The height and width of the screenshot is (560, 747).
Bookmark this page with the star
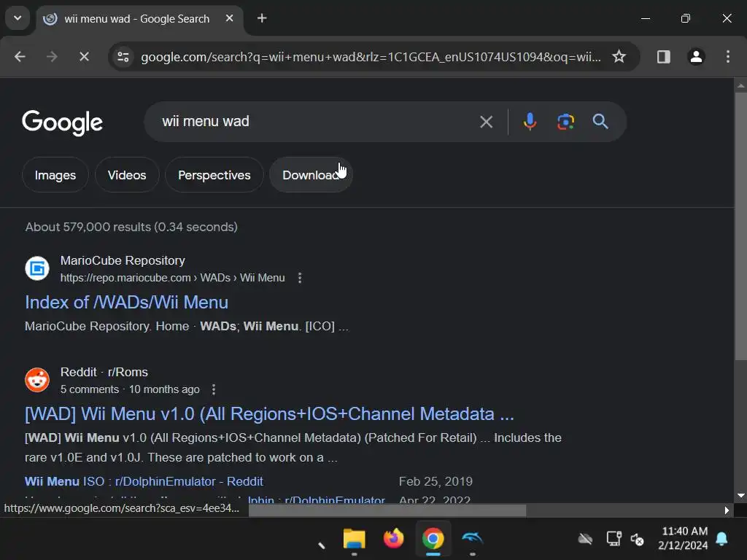point(619,57)
